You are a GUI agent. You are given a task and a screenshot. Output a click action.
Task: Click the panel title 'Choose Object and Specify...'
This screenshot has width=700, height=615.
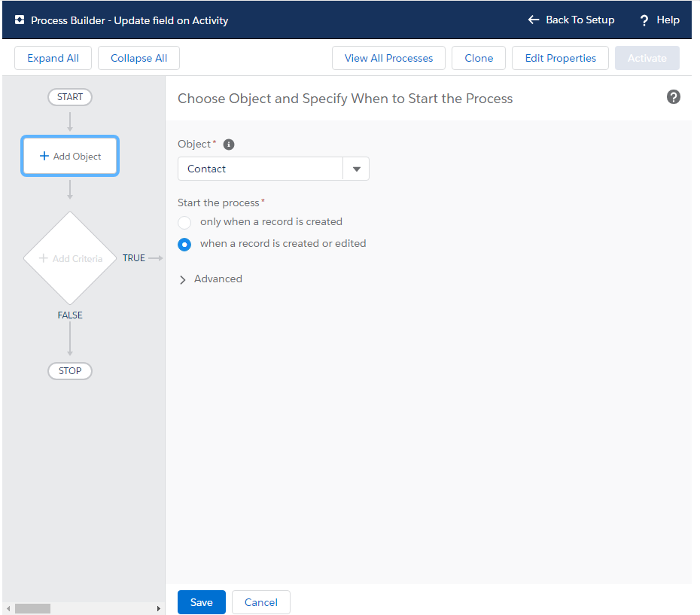coord(345,99)
